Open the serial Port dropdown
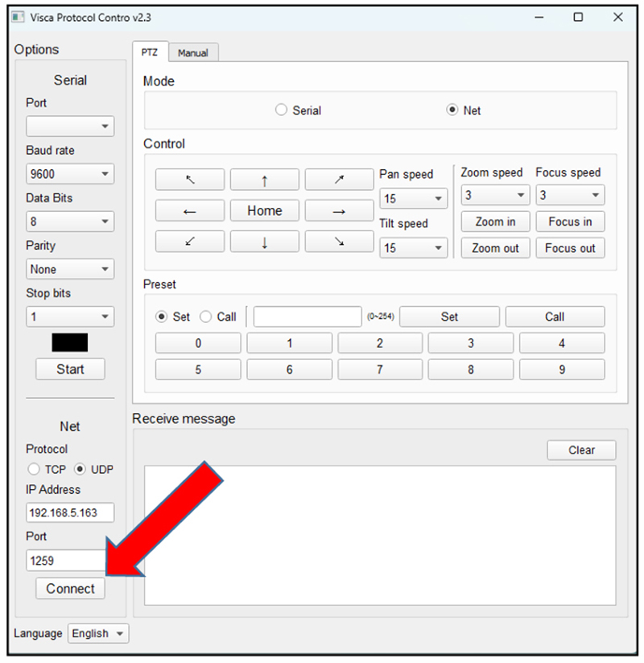Viewport: 644px width, 663px height. (x=70, y=126)
